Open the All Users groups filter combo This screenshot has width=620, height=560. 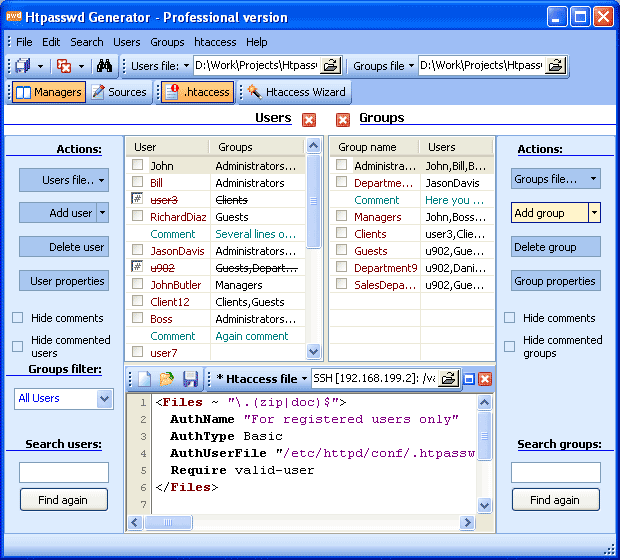(104, 398)
